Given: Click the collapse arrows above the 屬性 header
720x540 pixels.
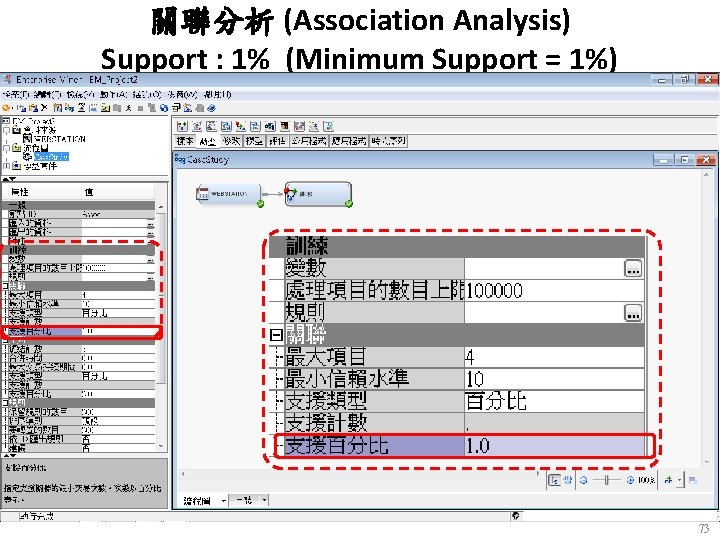Looking at the screenshot, I should [x=10, y=179].
